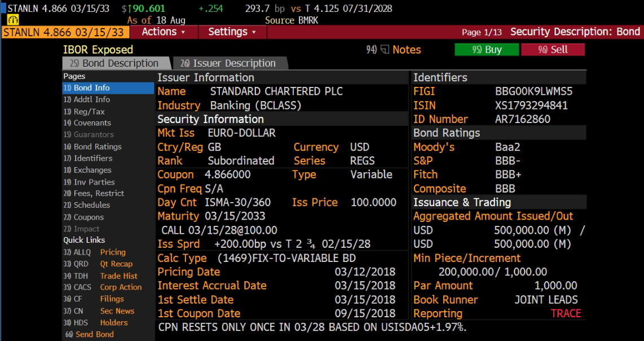Screen dimensions: 644x341
Task: Open the Inv Parties page
Action: pyautogui.click(x=89, y=182)
